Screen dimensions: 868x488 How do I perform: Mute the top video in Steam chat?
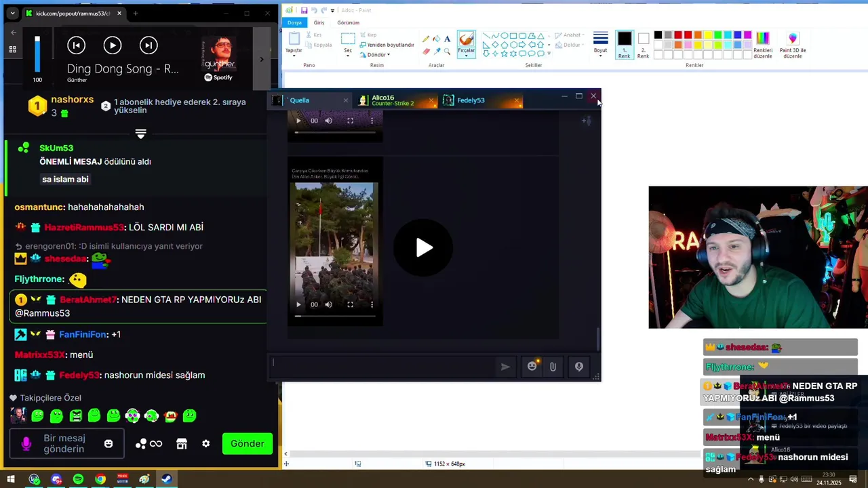tap(328, 121)
